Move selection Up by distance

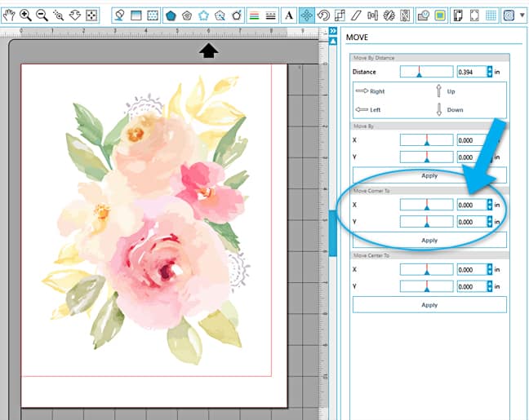[446, 91]
